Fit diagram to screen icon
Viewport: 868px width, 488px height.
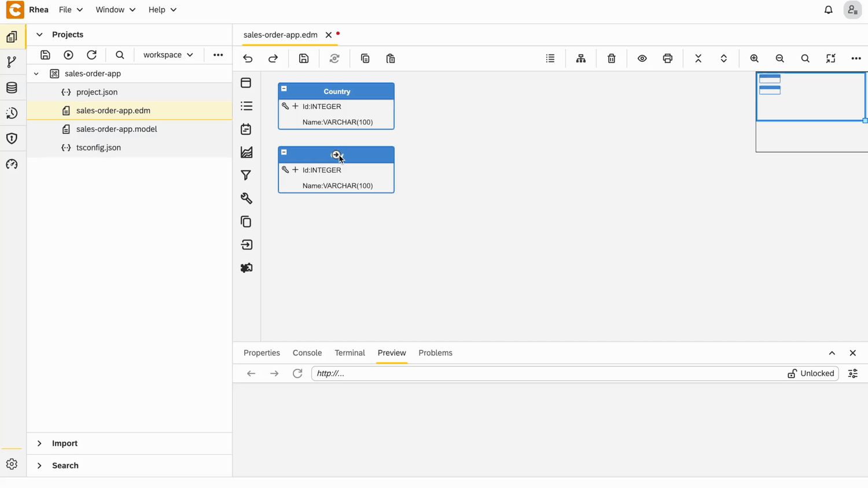[x=831, y=58]
